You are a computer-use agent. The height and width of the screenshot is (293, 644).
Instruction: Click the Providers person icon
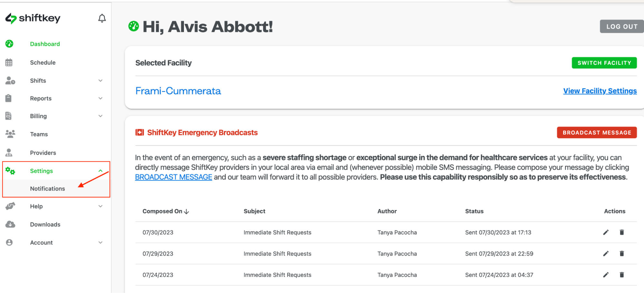click(x=9, y=153)
